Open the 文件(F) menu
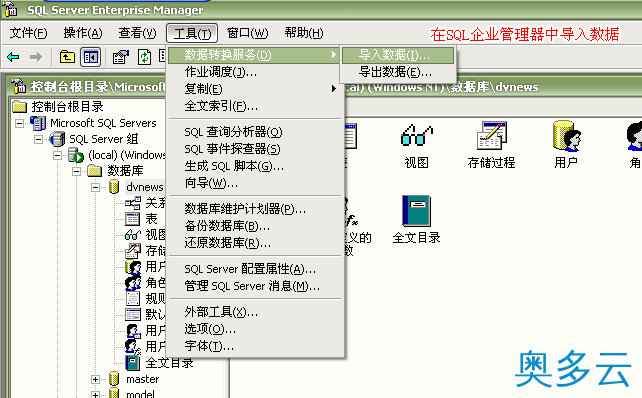 click(29, 33)
